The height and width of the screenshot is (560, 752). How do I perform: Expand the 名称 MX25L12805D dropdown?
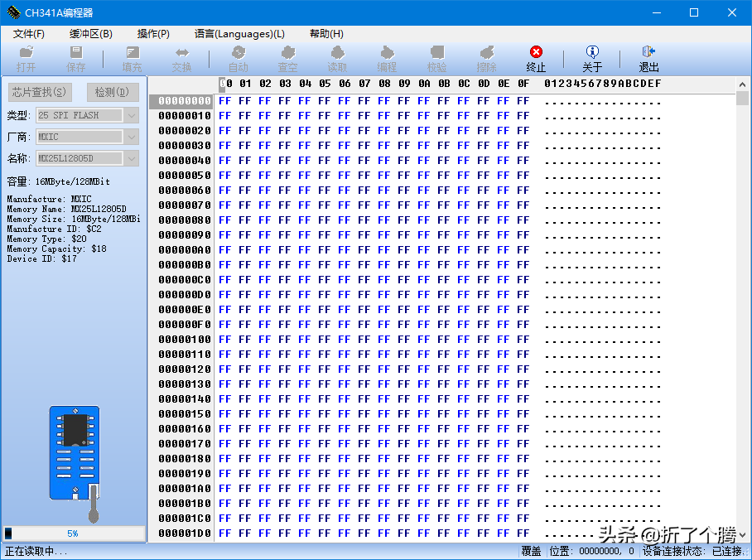click(x=132, y=158)
